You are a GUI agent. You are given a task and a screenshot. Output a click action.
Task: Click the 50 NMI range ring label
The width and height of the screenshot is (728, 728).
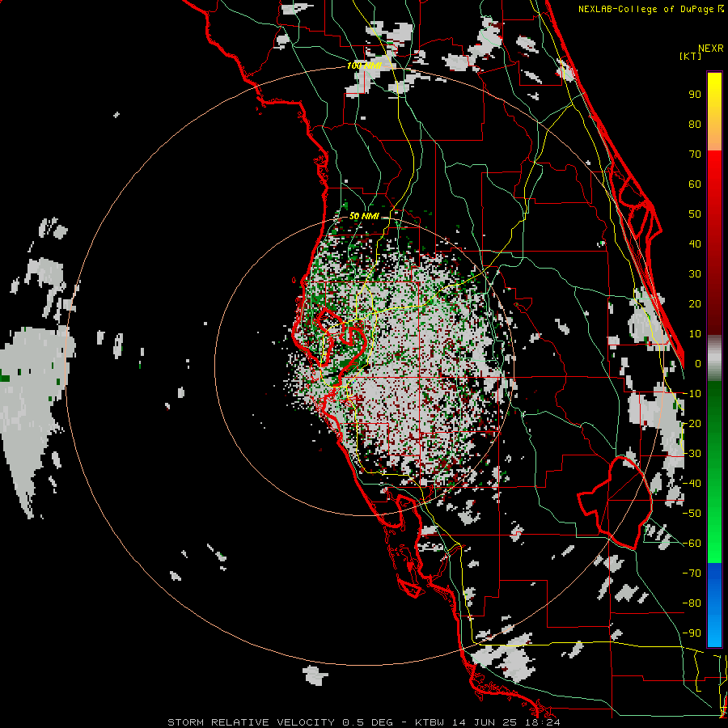364,216
